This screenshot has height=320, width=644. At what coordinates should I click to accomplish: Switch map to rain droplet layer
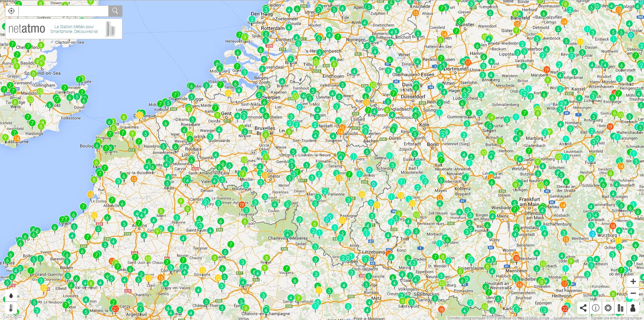coord(11,296)
